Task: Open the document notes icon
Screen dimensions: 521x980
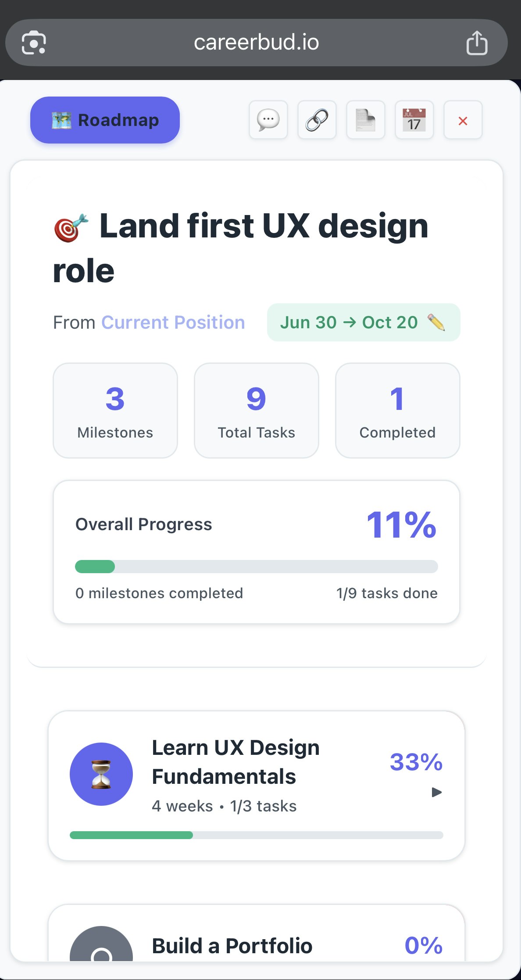Action: point(365,120)
